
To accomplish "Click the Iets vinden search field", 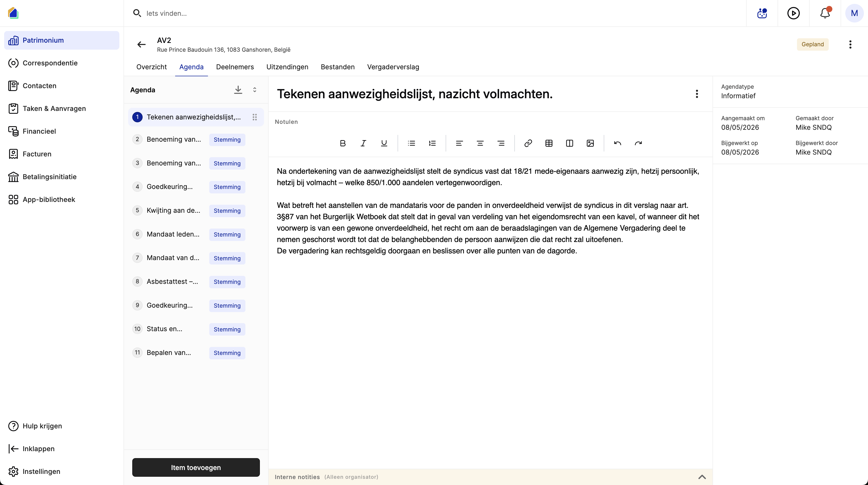I will coord(438,13).
